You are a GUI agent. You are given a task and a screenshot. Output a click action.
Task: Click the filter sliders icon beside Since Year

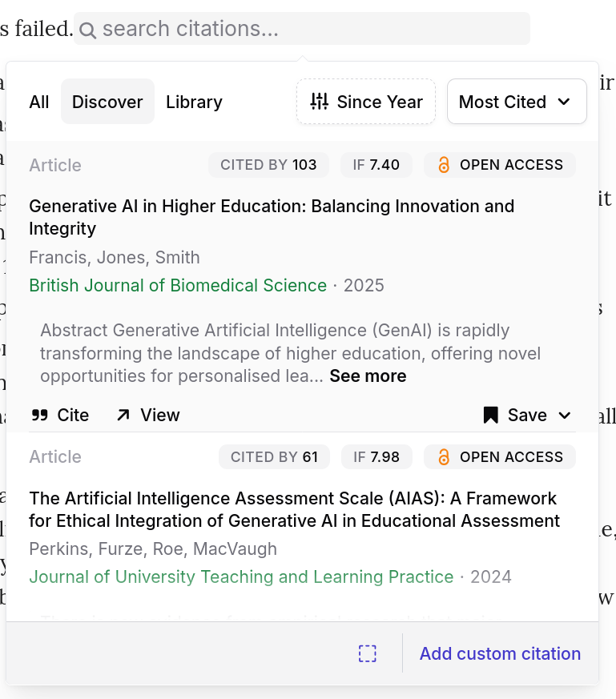[x=319, y=102]
